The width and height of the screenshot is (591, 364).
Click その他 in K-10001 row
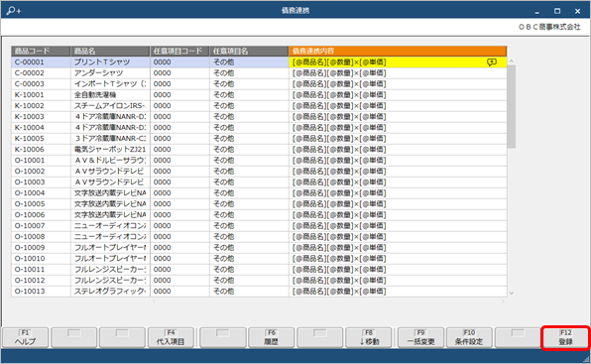[x=249, y=95]
